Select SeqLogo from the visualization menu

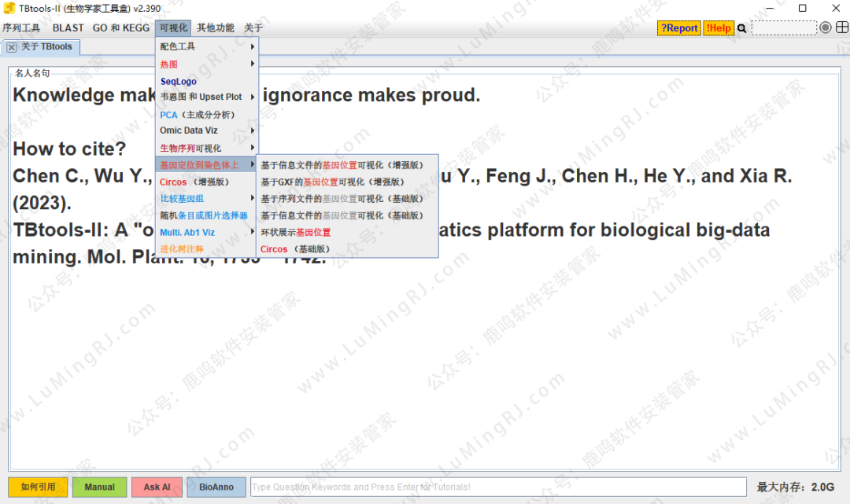click(x=179, y=81)
